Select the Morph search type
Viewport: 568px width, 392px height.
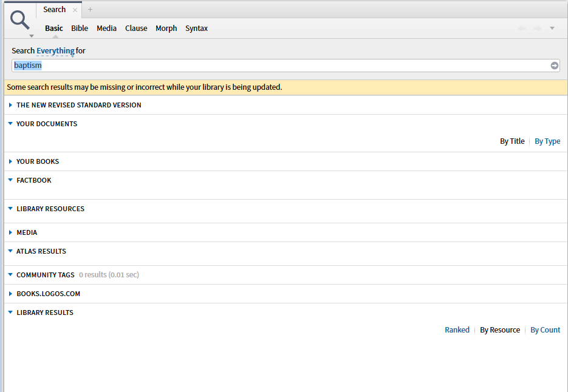coord(166,29)
